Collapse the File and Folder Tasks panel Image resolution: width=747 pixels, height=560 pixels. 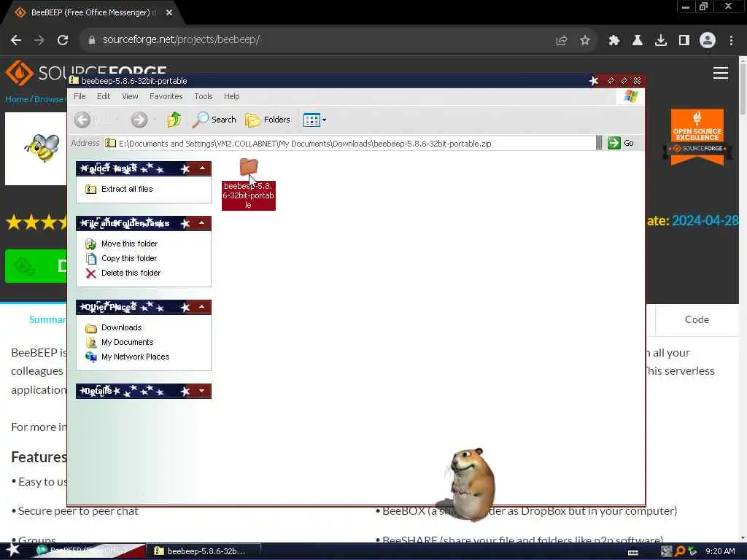tap(202, 223)
